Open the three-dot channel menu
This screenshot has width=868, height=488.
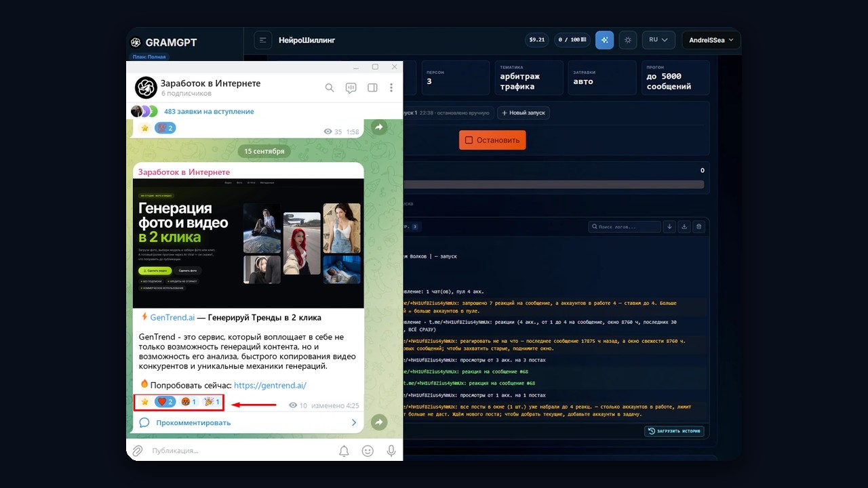click(x=391, y=87)
